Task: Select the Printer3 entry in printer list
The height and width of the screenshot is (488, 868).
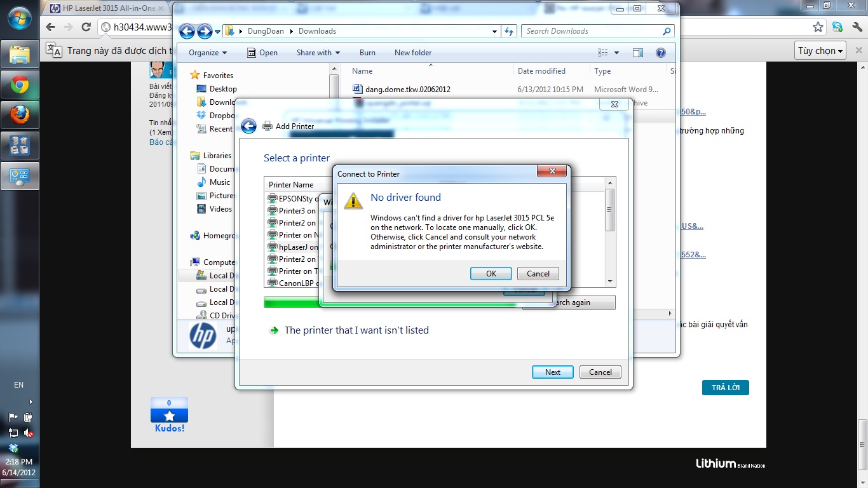Action: point(292,211)
